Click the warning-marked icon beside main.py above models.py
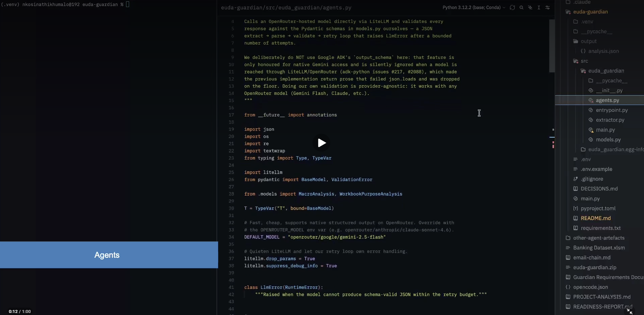644x315 pixels. [x=591, y=130]
